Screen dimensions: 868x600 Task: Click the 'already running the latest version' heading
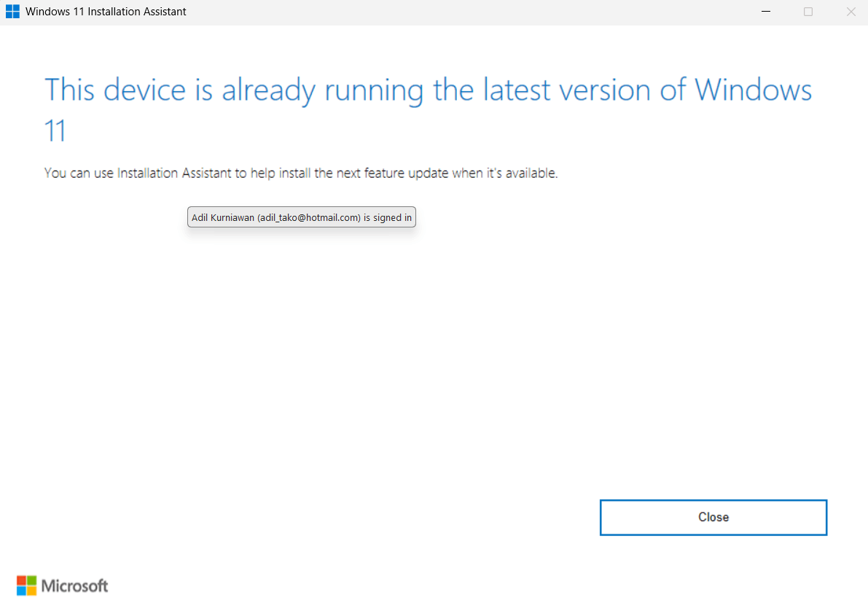point(428,109)
